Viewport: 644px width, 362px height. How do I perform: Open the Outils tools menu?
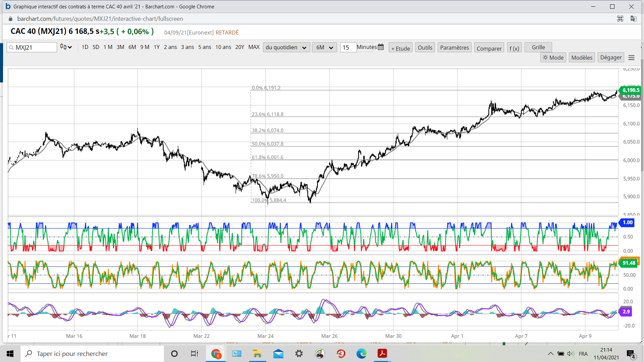(425, 48)
